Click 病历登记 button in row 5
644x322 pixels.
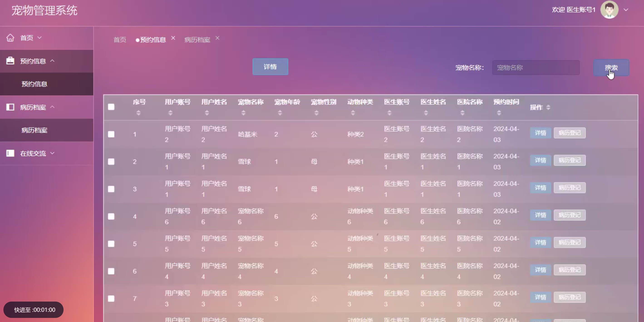click(570, 243)
